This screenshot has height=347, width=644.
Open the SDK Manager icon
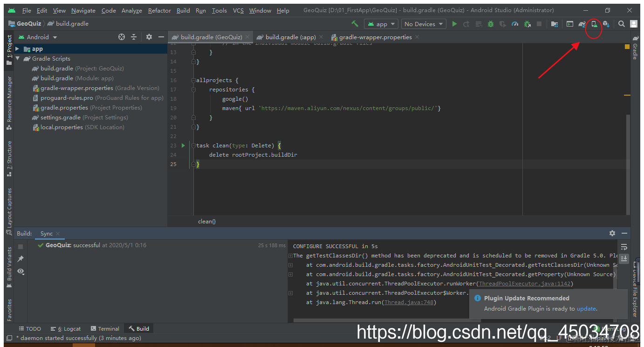click(606, 24)
